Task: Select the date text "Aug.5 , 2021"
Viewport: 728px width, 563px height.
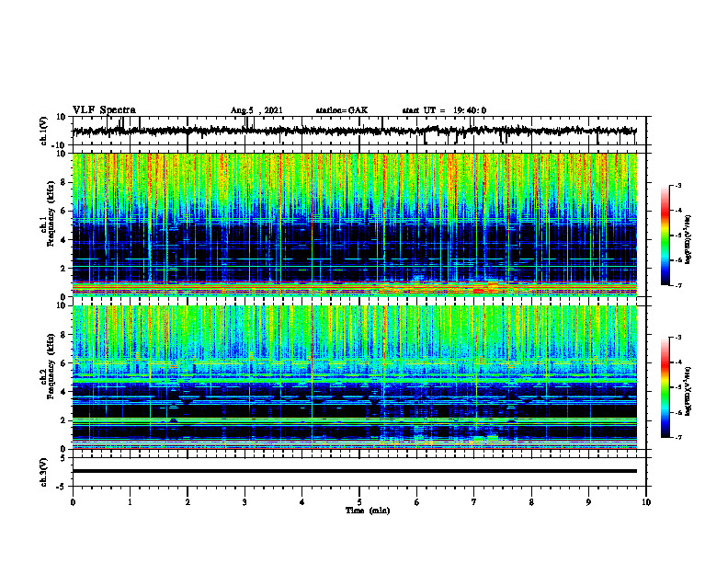Action: click(x=256, y=110)
